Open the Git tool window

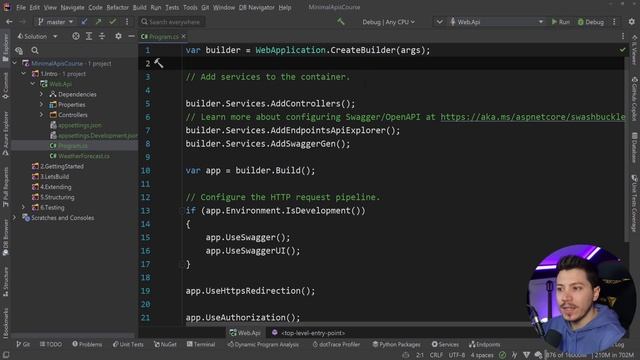pos(23,344)
